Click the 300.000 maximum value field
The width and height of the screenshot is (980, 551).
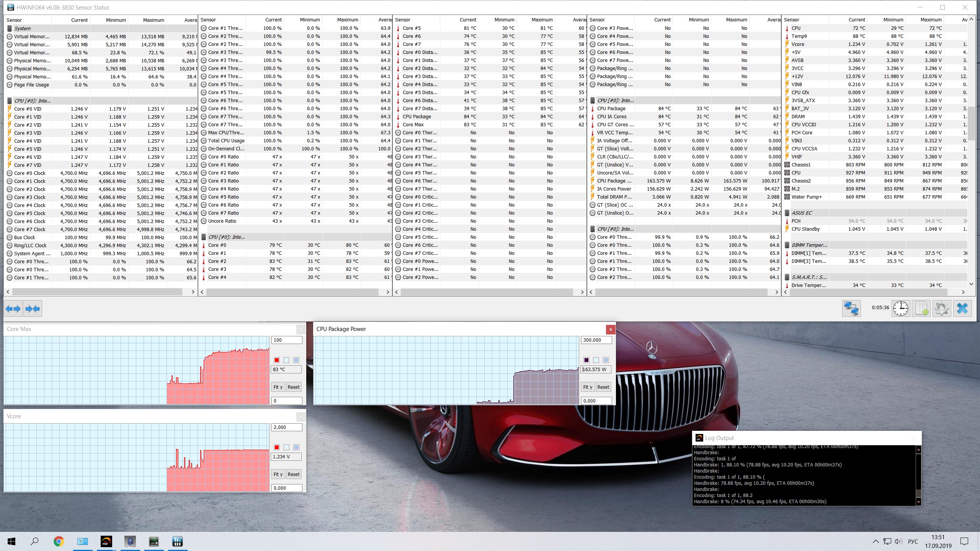(x=596, y=340)
